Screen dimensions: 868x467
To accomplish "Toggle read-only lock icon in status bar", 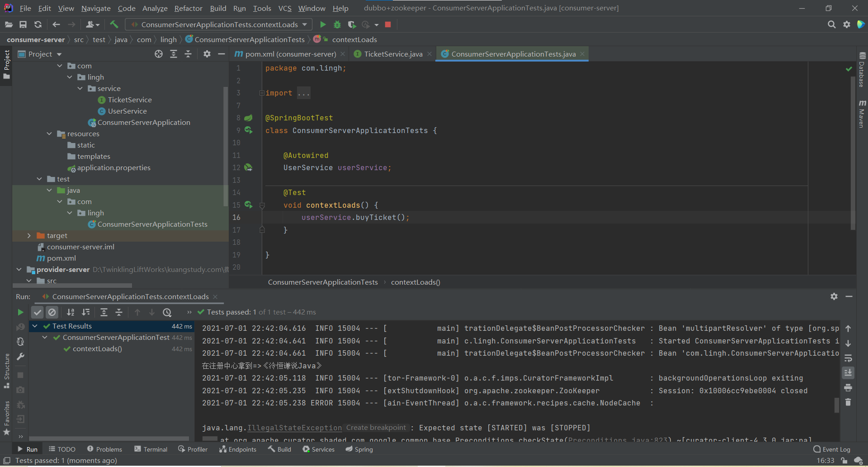I will pos(844,461).
